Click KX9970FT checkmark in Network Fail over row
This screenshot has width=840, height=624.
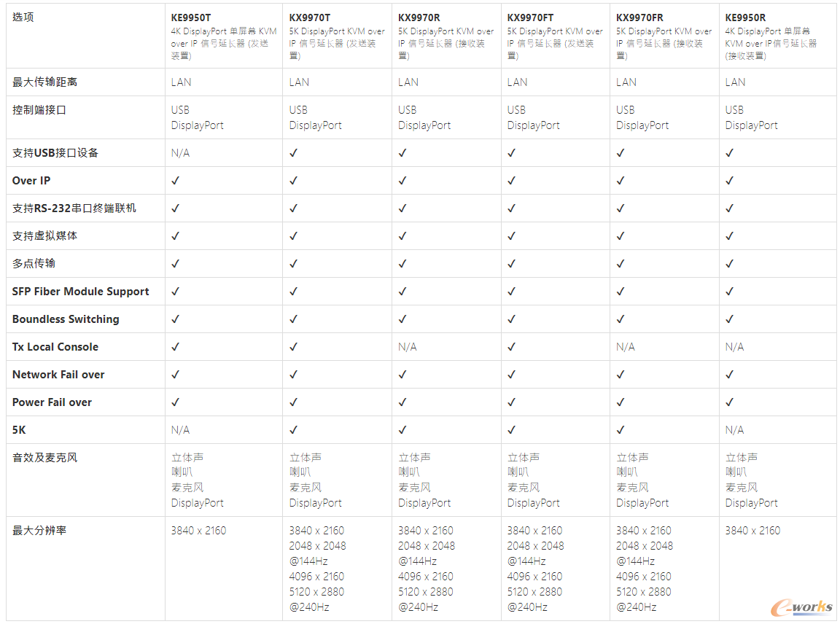512,375
